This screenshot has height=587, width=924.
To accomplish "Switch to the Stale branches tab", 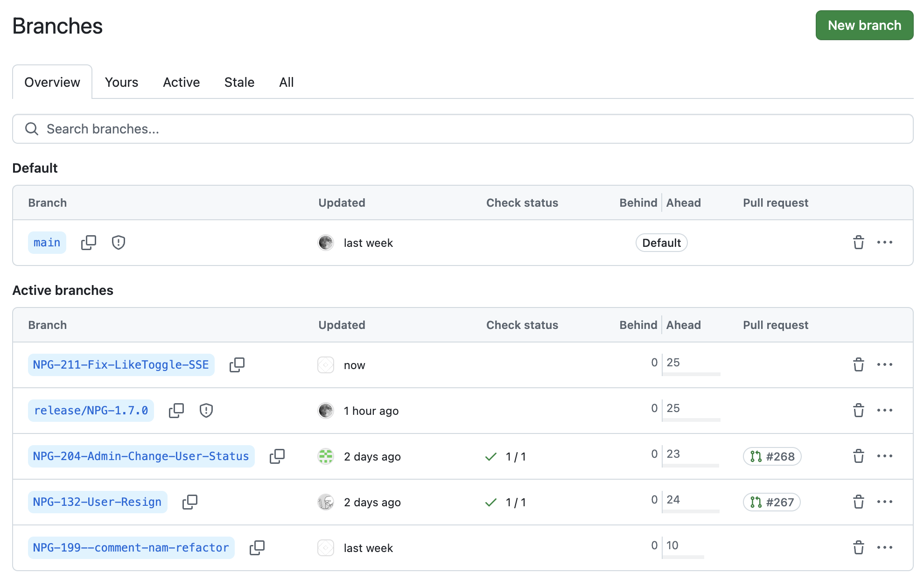I will coord(239,82).
